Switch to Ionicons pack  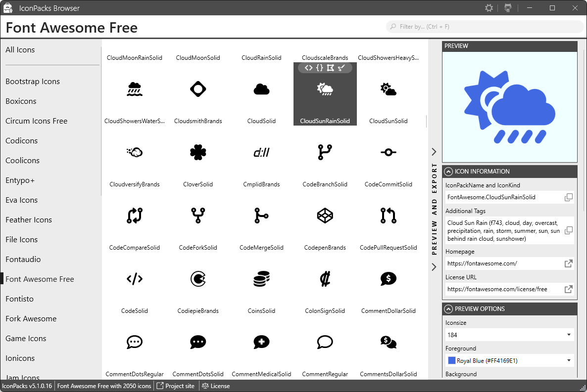20,358
